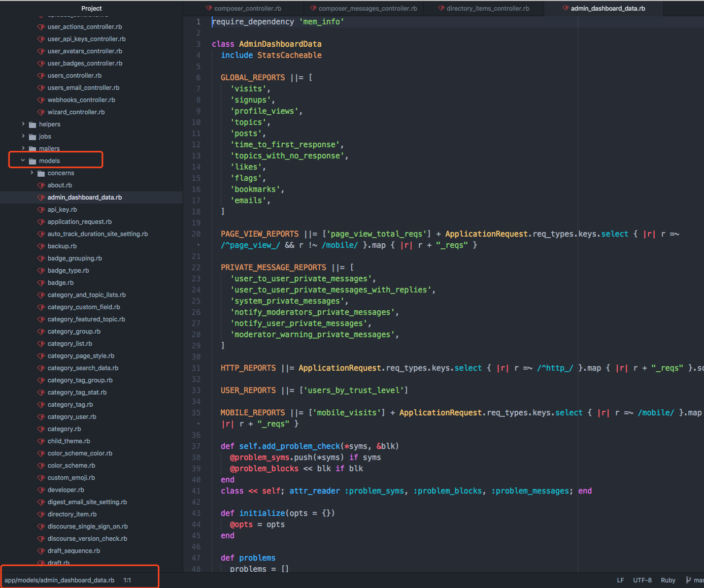Image resolution: width=704 pixels, height=588 pixels.
Task: Click the 1:1 cursor position indicator
Action: (x=127, y=580)
